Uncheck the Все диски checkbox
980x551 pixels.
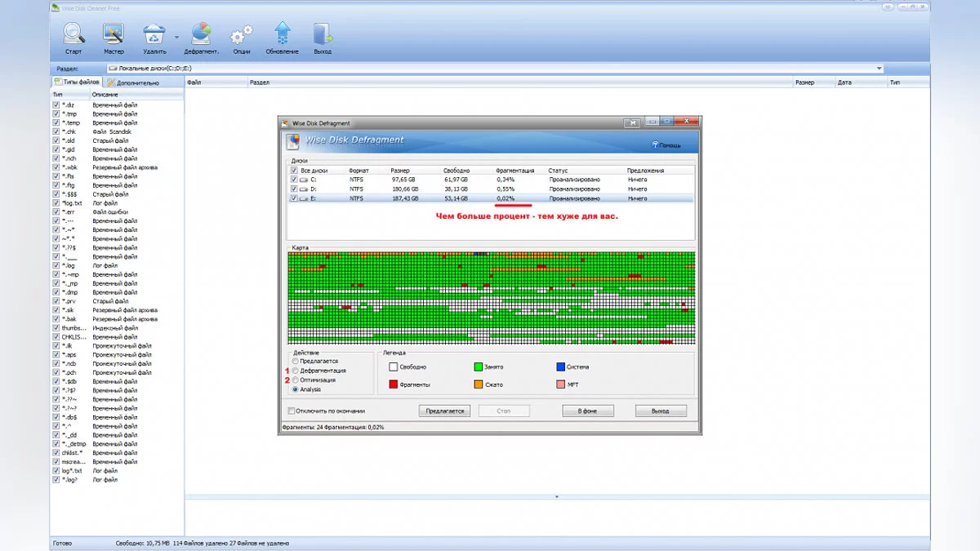click(x=295, y=171)
